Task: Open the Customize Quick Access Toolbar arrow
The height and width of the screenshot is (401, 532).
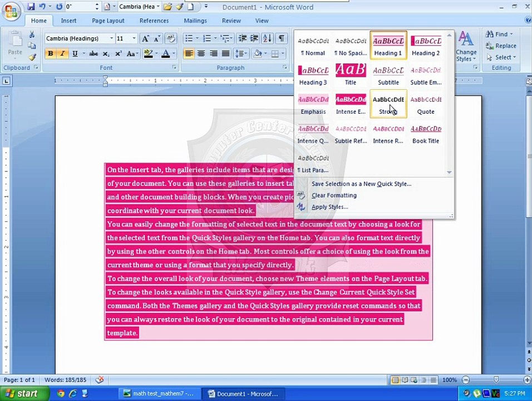Action: tap(206, 7)
